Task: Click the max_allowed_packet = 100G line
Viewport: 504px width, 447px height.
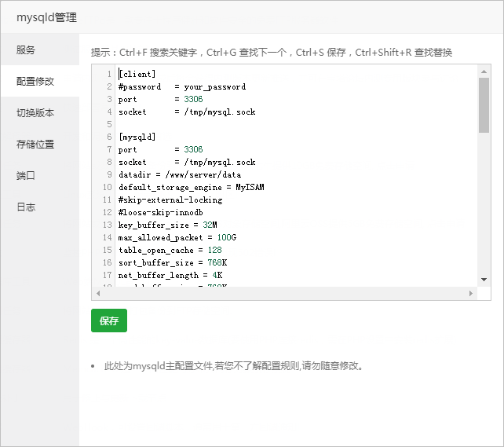Action: 177,237
